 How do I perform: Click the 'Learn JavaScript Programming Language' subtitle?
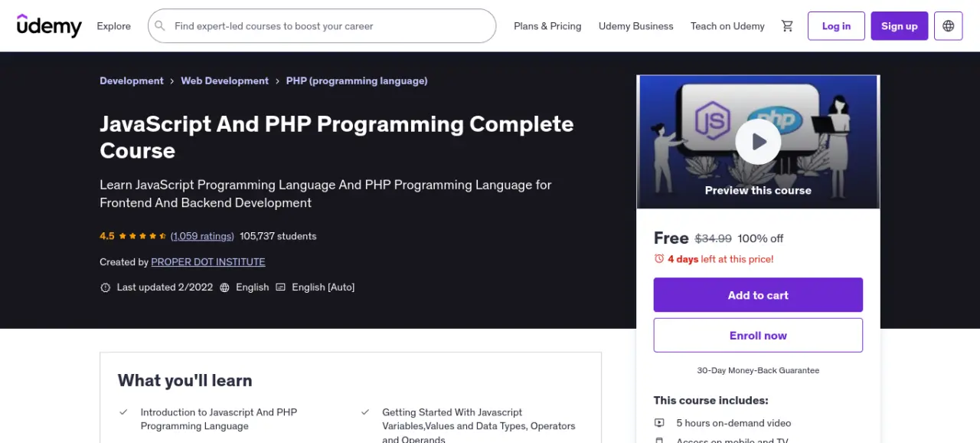[x=325, y=194]
